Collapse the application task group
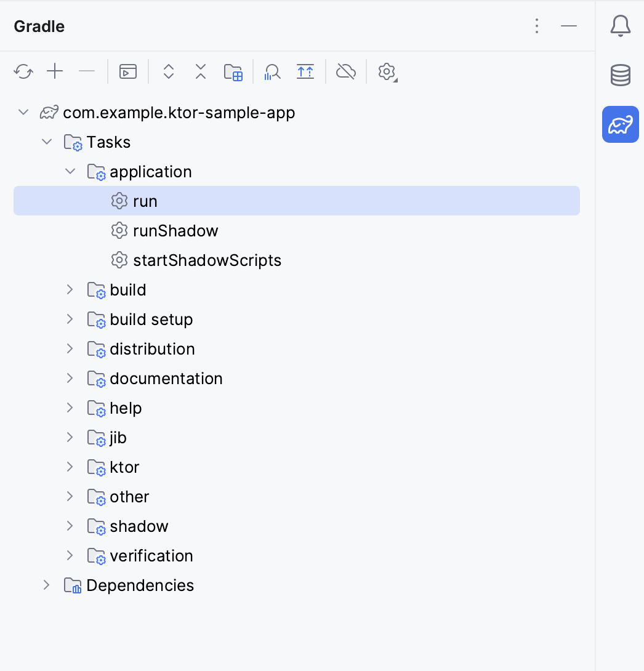This screenshot has height=671, width=644. (70, 171)
